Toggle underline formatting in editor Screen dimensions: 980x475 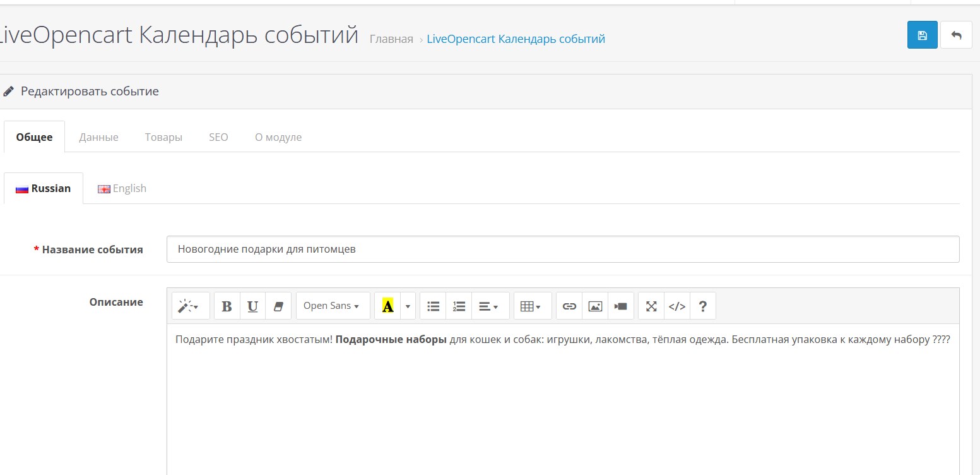pyautogui.click(x=252, y=306)
